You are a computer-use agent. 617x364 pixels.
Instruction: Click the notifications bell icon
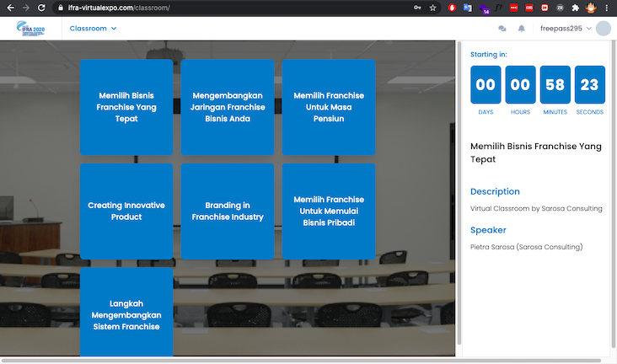click(x=522, y=29)
